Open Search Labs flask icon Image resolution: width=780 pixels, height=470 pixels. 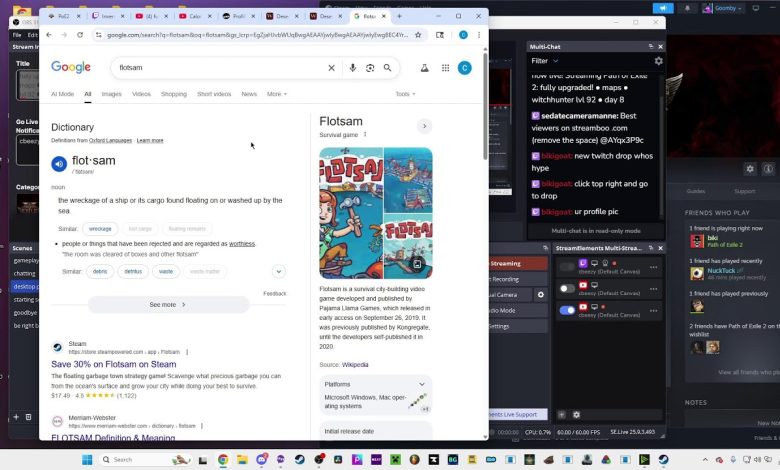424,68
